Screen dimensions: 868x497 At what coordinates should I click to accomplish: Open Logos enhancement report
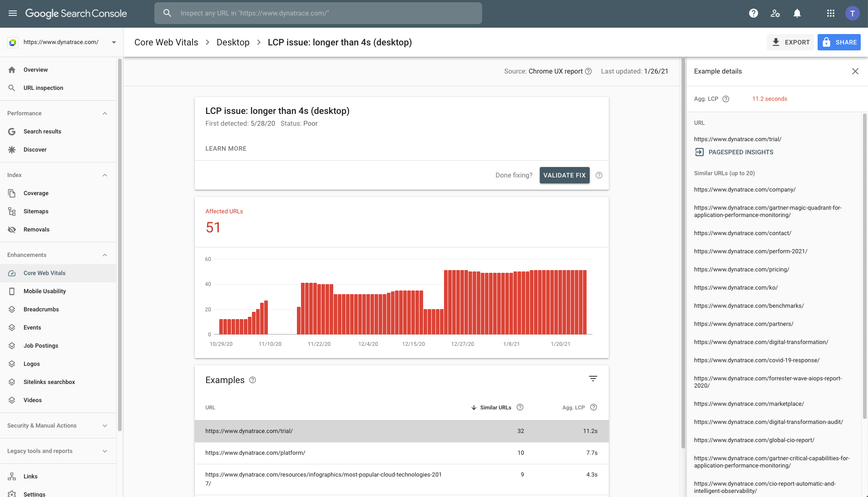(x=58, y=364)
